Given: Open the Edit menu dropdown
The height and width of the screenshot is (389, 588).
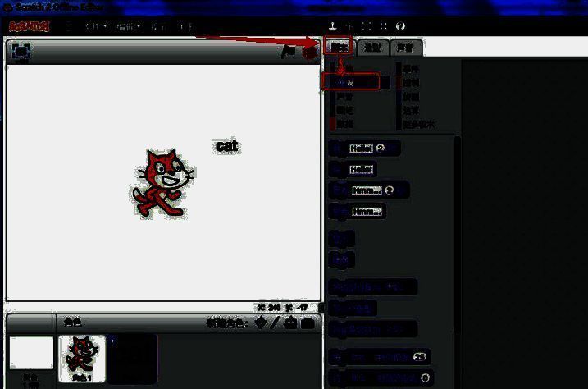Looking at the screenshot, I should [x=127, y=26].
